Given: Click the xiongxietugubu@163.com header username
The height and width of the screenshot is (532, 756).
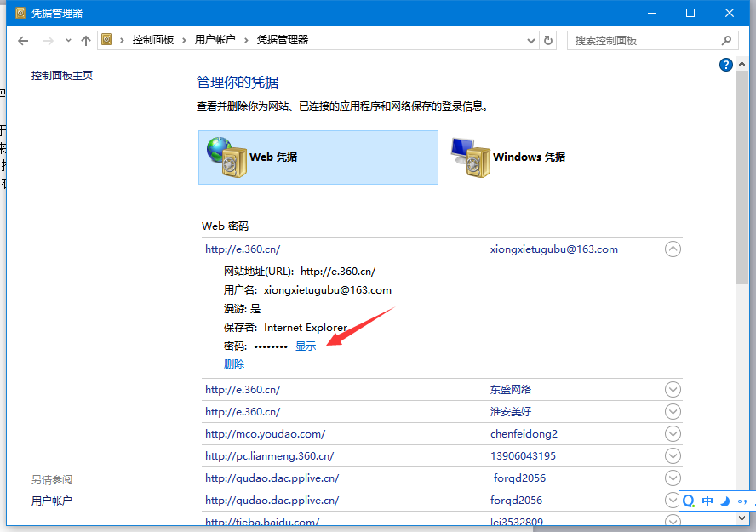Looking at the screenshot, I should (554, 249).
